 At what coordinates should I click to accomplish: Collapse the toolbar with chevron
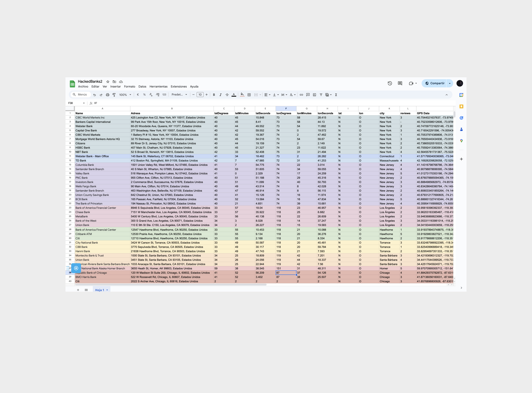click(x=446, y=95)
